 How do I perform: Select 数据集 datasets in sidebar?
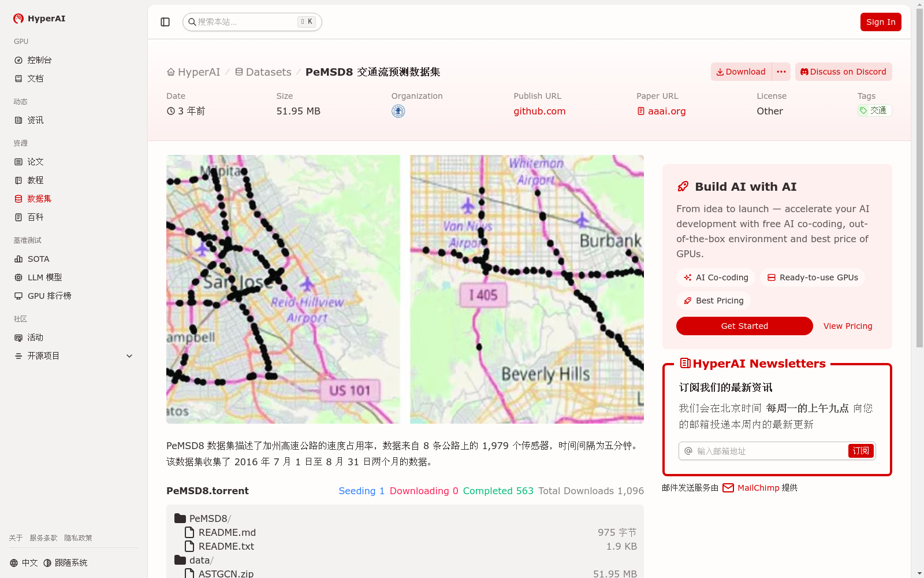(x=74, y=199)
